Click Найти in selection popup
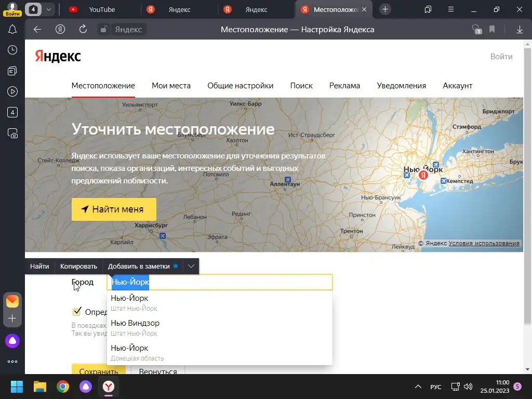 39,267
